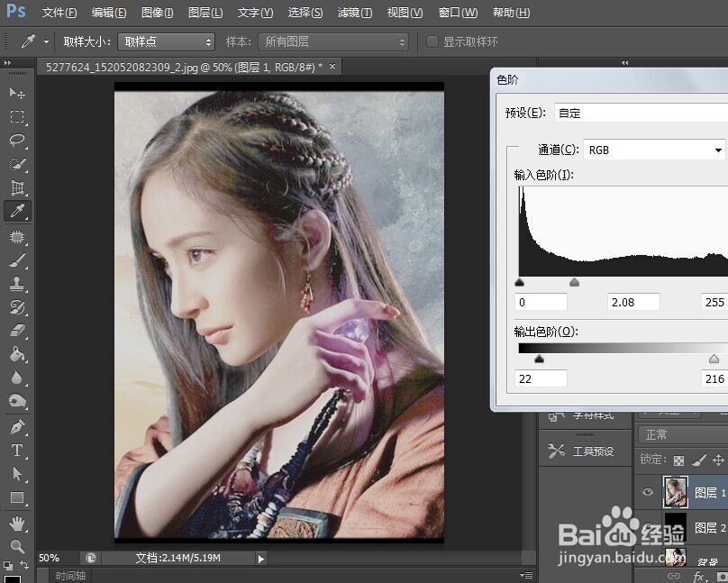Enable 显示取样环 checkbox
This screenshot has height=583, width=728.
(432, 41)
